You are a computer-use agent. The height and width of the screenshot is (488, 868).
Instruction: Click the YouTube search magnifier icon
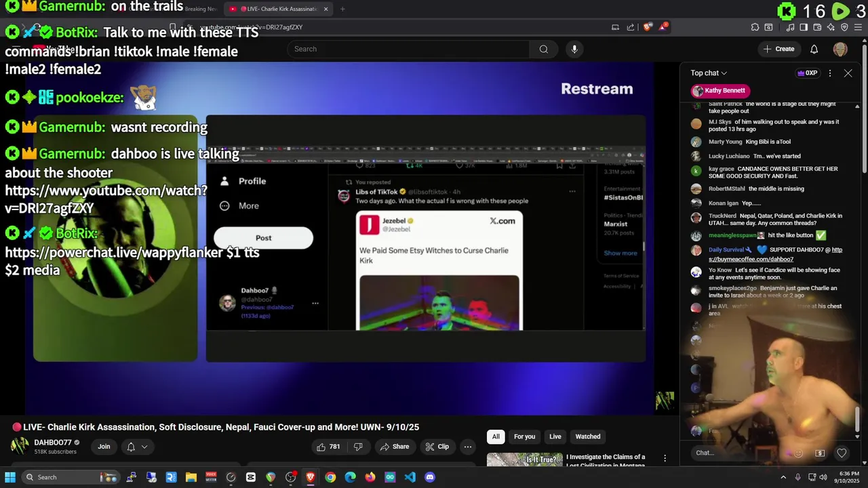(543, 49)
